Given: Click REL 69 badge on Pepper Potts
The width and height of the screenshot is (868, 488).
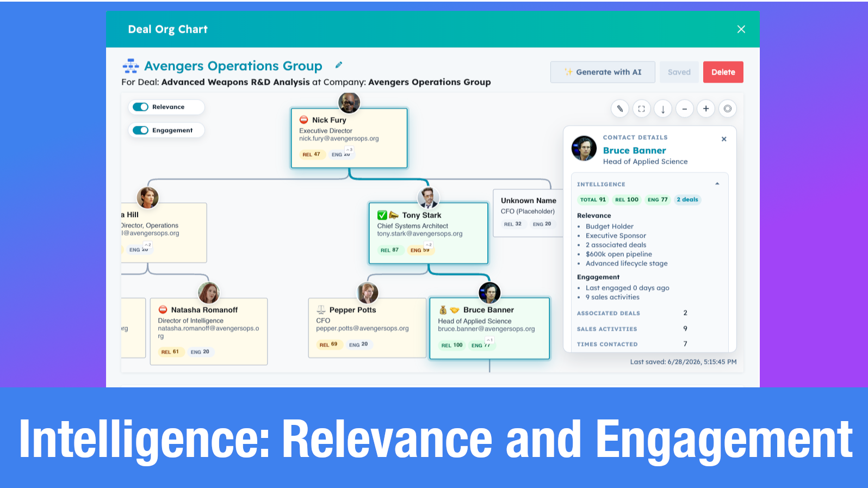Looking at the screenshot, I should point(328,344).
